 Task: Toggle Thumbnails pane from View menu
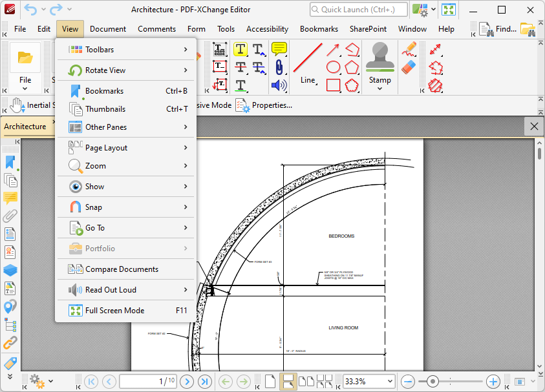click(x=125, y=109)
